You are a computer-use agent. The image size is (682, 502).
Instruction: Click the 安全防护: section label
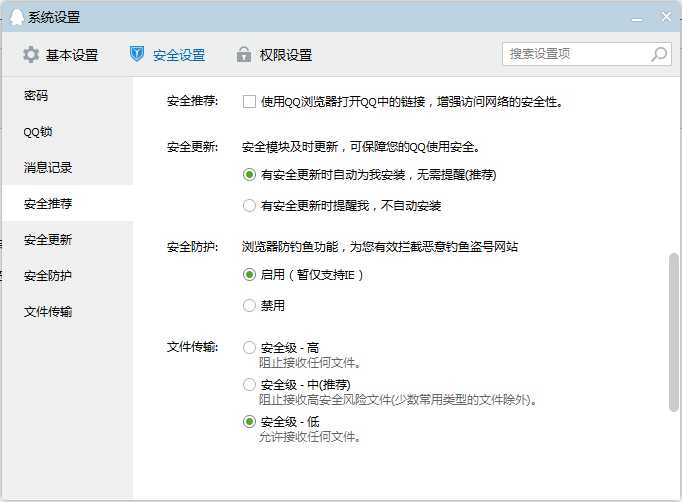coord(193,247)
